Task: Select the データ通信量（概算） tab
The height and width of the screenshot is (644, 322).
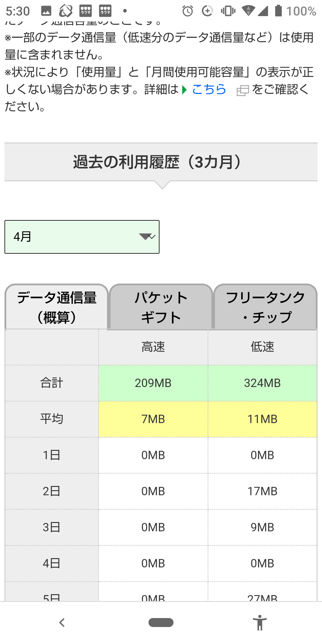Action: tap(57, 307)
